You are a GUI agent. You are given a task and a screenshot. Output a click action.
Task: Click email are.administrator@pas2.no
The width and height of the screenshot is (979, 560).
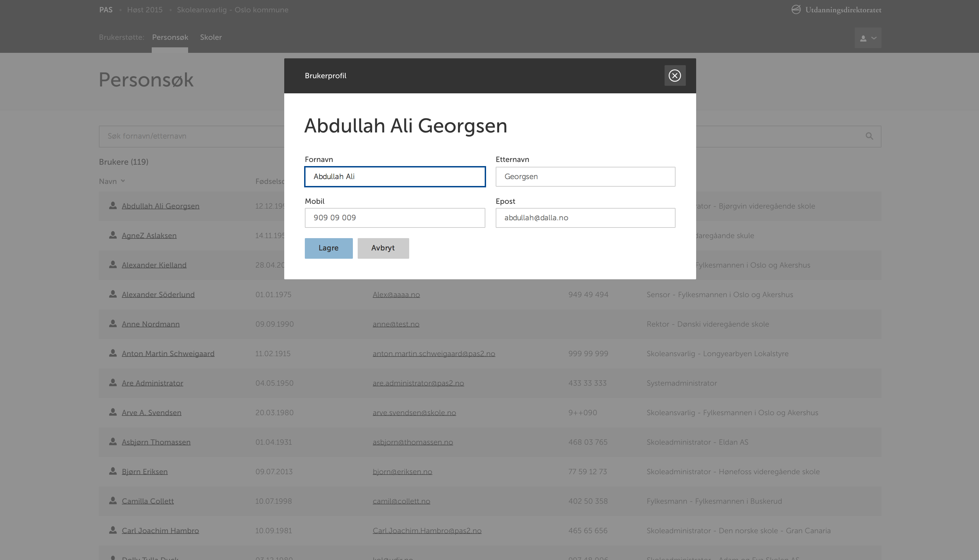[418, 383]
